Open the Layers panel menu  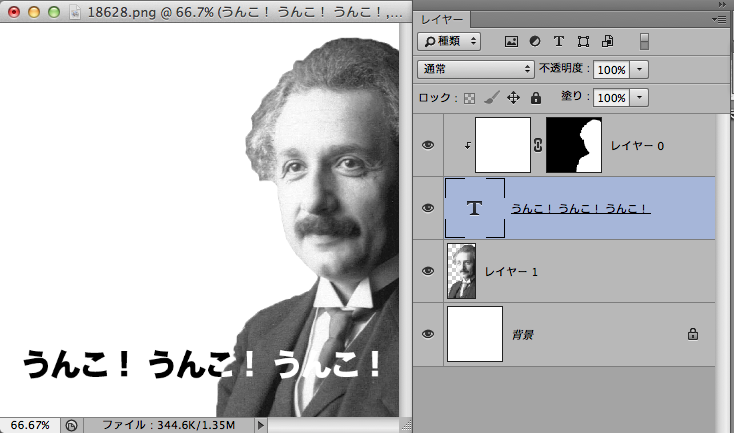[719, 19]
